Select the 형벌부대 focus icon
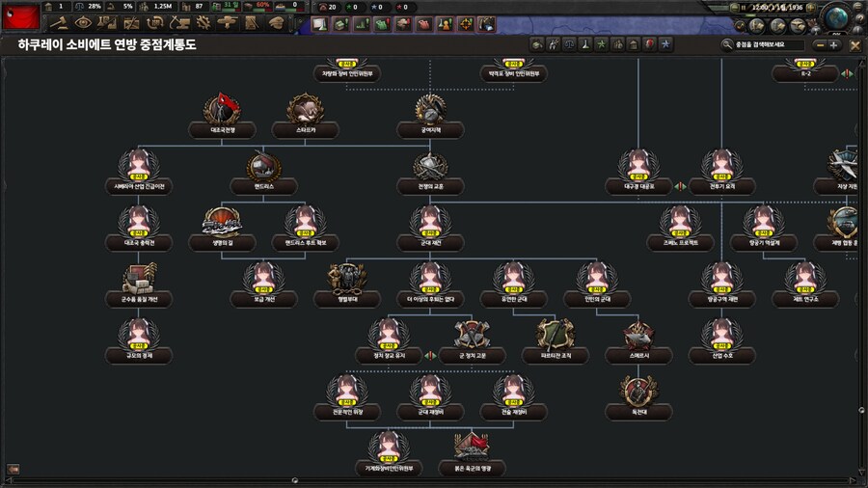This screenshot has height=488, width=868. click(347, 280)
